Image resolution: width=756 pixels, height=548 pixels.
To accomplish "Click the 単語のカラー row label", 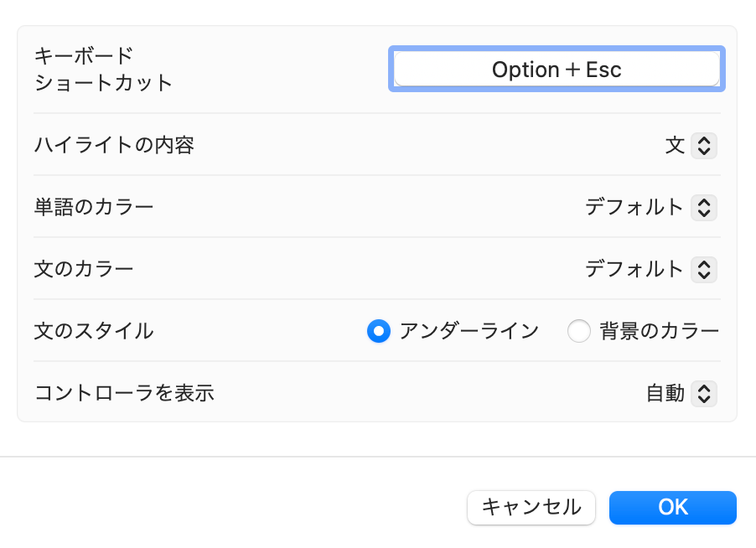I will click(x=94, y=207).
